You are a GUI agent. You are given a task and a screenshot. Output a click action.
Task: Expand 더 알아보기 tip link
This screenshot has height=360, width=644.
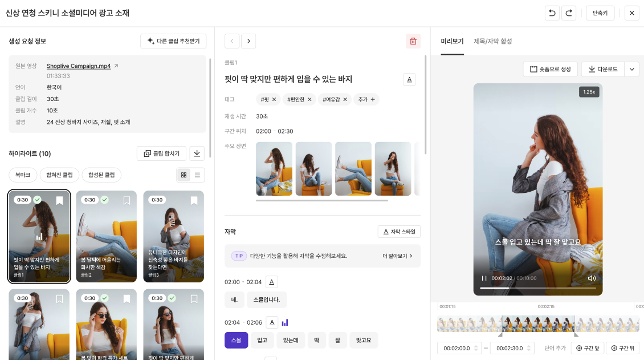coord(397,256)
